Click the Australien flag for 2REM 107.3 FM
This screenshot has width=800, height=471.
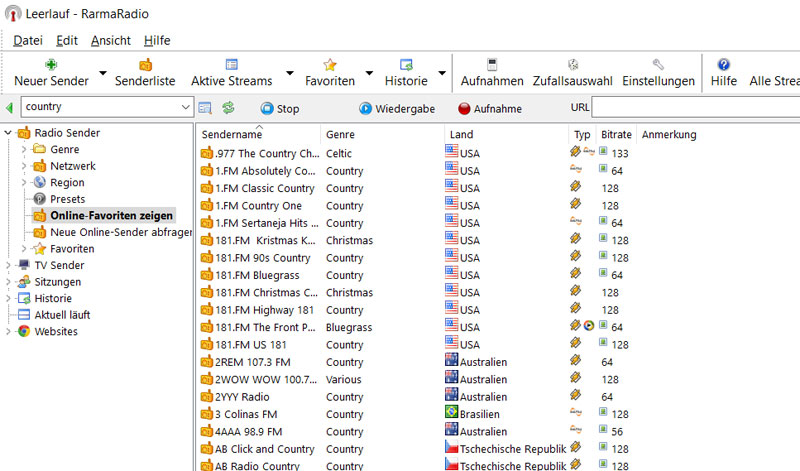coord(452,359)
